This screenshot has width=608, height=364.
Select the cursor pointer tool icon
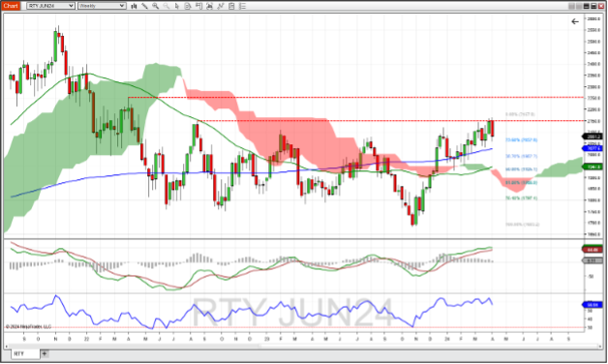177,6
